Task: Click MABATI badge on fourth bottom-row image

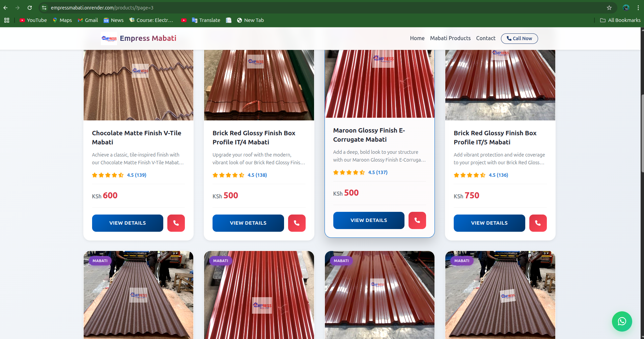Action: [461, 261]
